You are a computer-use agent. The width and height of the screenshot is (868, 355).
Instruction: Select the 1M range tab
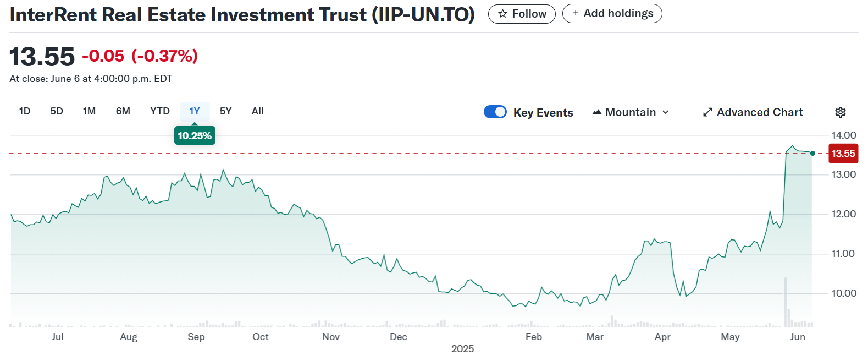coord(89,111)
